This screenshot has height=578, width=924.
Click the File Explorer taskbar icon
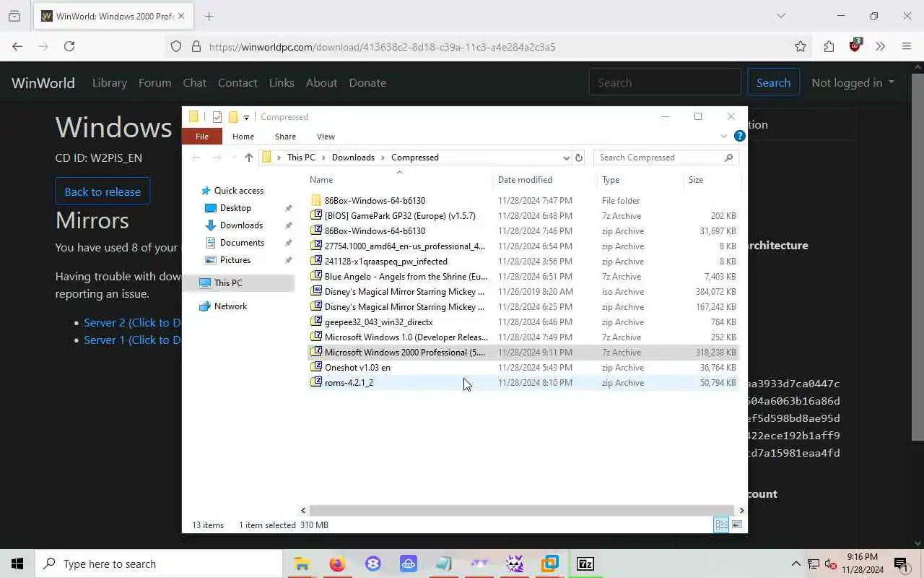pos(302,564)
